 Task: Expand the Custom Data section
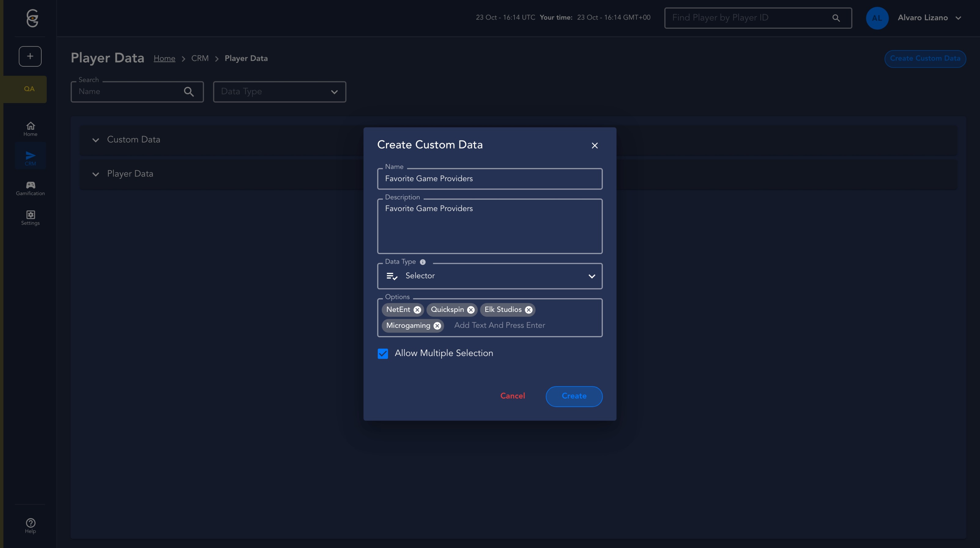[x=95, y=140]
